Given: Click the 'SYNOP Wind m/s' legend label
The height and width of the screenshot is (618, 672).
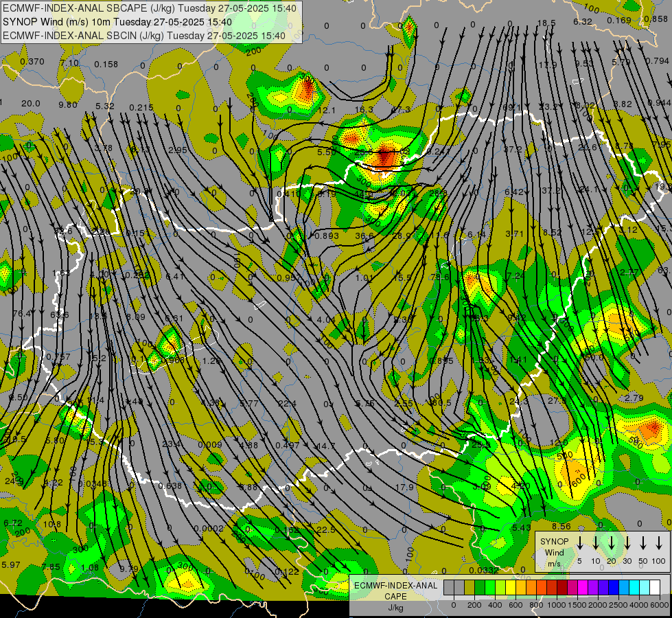Looking at the screenshot, I should click(554, 552).
